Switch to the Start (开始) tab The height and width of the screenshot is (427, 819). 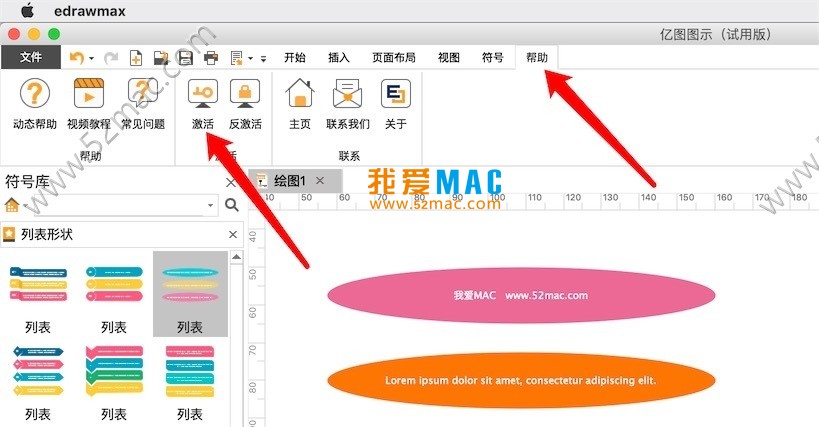click(x=295, y=57)
